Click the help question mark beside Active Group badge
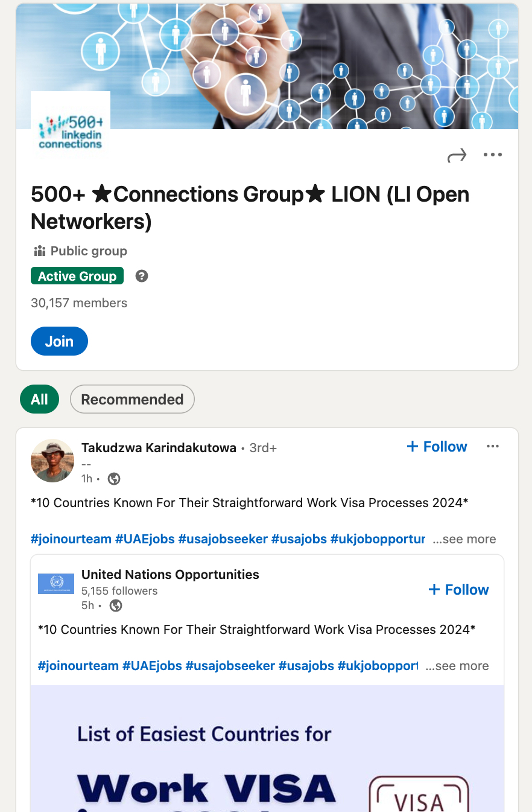Image resolution: width=532 pixels, height=812 pixels. click(x=141, y=275)
